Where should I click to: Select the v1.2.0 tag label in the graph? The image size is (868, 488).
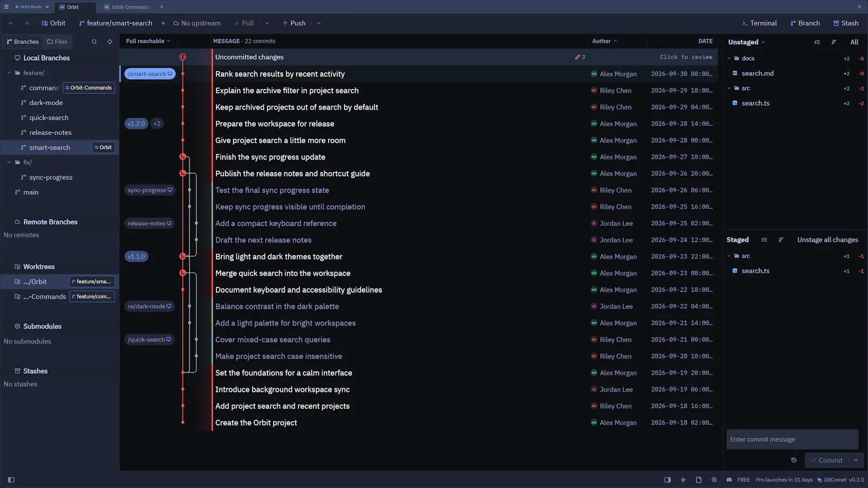pos(136,124)
